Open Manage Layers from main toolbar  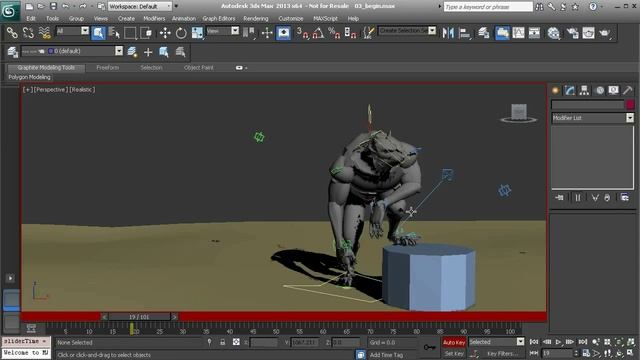(x=484, y=33)
